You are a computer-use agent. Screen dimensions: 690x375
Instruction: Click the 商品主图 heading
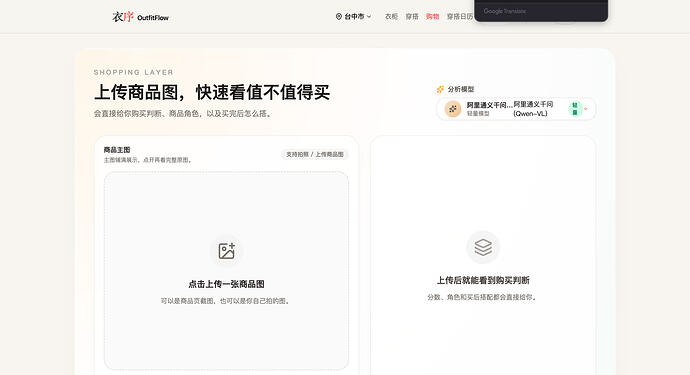(117, 150)
